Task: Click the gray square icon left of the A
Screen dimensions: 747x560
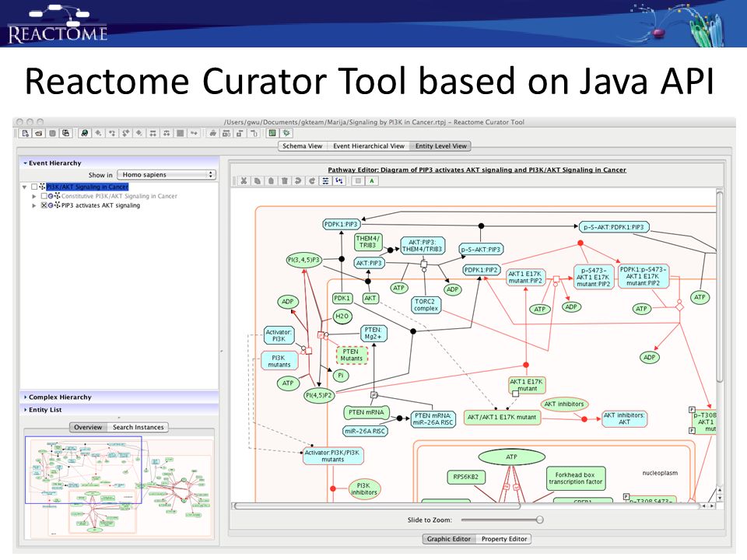Action: 358,181
